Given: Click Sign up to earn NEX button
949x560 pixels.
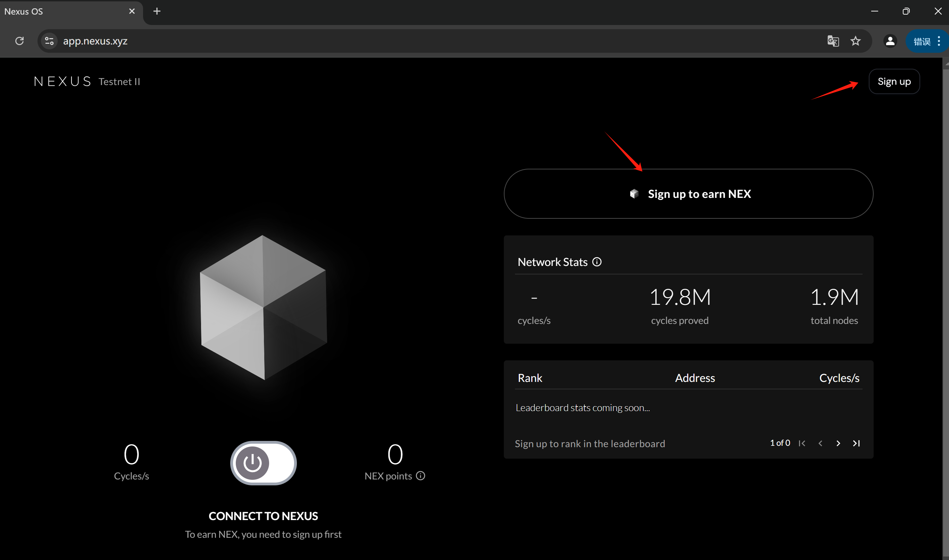Looking at the screenshot, I should [688, 194].
